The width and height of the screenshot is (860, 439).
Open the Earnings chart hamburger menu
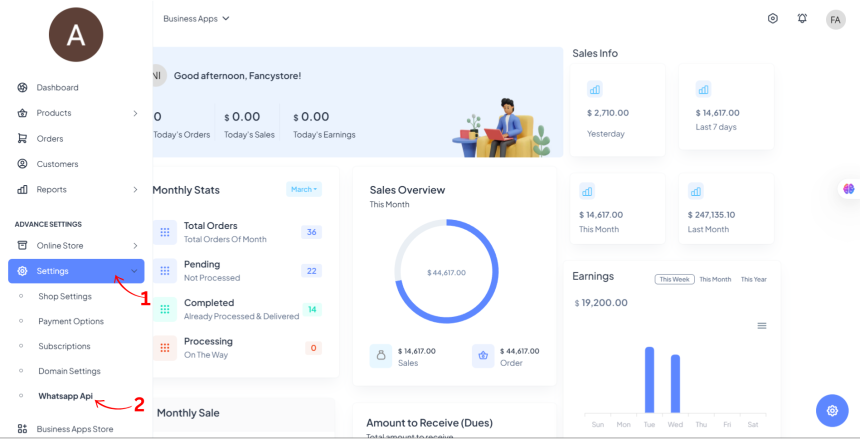(x=762, y=326)
